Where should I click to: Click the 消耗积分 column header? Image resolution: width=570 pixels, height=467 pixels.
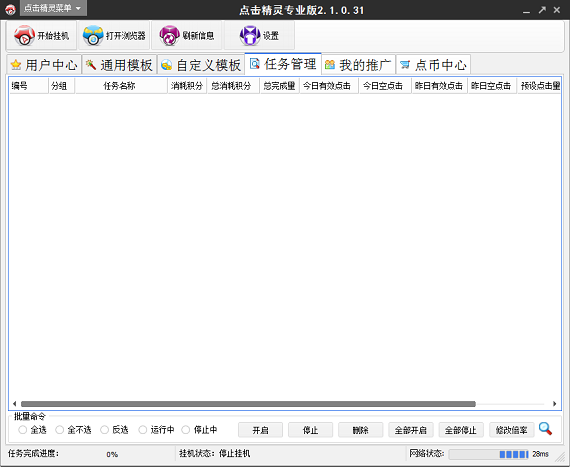click(187, 86)
